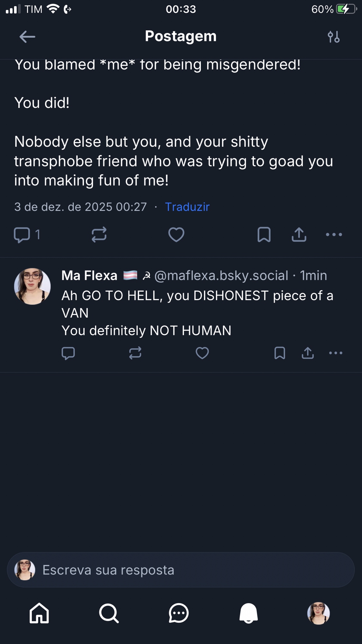Bookmark the main post

[x=264, y=234]
